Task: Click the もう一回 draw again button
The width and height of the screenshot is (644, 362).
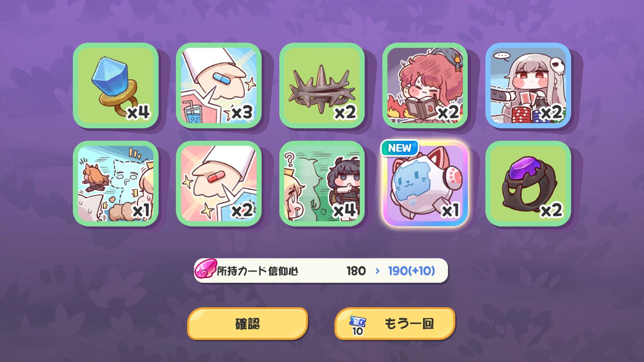Action: tap(395, 323)
